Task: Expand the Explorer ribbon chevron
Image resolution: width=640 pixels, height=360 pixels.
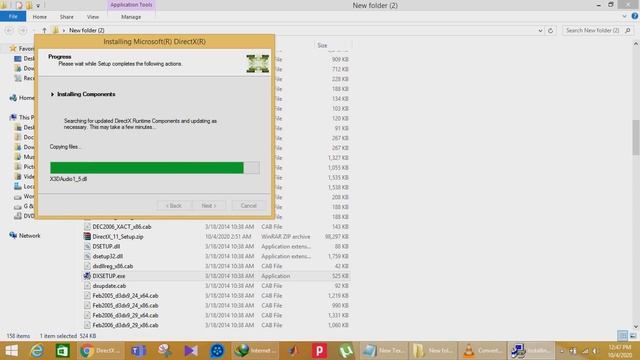Action: coord(624,16)
